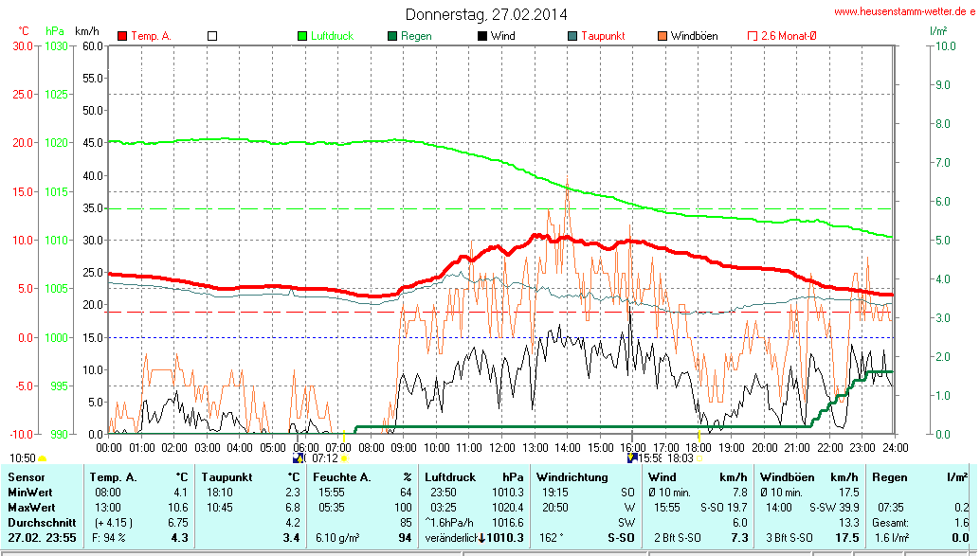This screenshot has width=980, height=556.
Task: Click the black Wind legend swatch
Action: click(482, 36)
